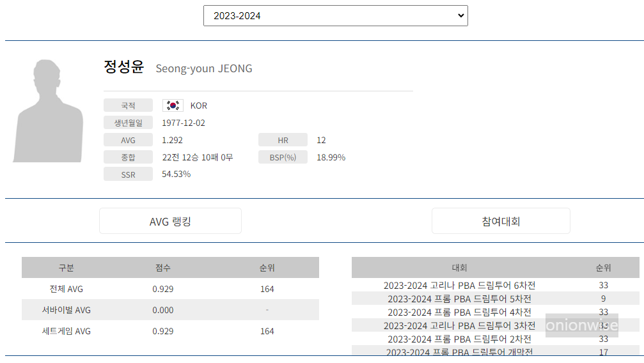
Task: Click the player name 정성윤
Action: tap(123, 66)
